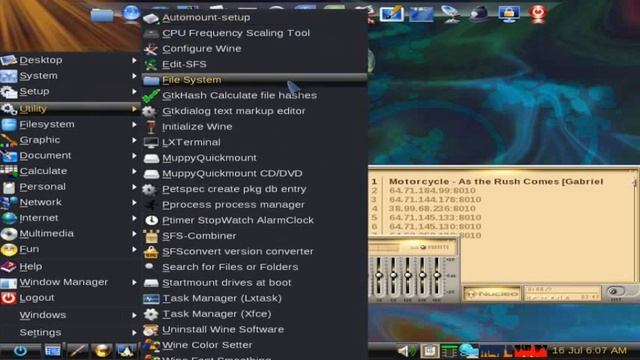Launch Task Manager (Xfce)
The image size is (640, 360).
[x=254, y=314]
